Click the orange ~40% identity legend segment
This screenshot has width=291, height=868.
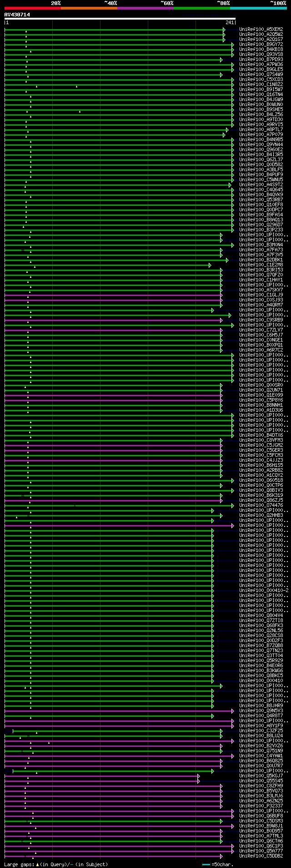89,8
